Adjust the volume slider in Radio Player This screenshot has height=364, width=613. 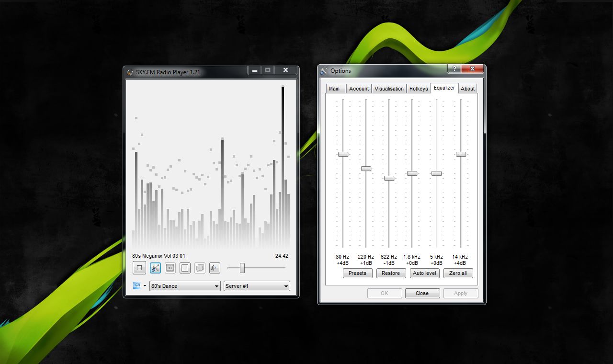tap(242, 268)
